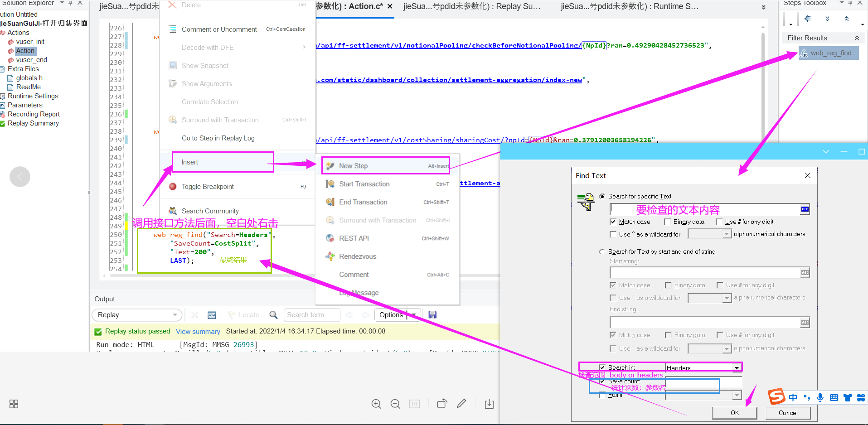Choose Toggle Breakpoint menu entry
Image resolution: width=868 pixels, height=425 pixels.
click(238, 187)
